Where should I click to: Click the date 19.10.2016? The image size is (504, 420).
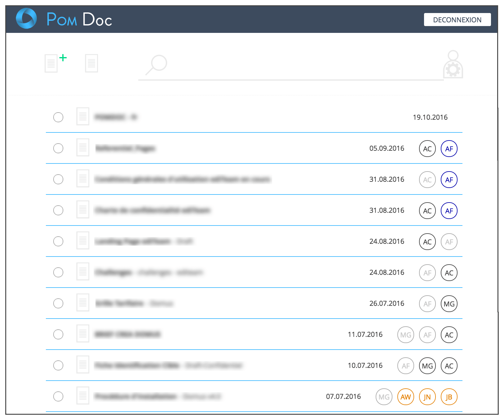430,117
